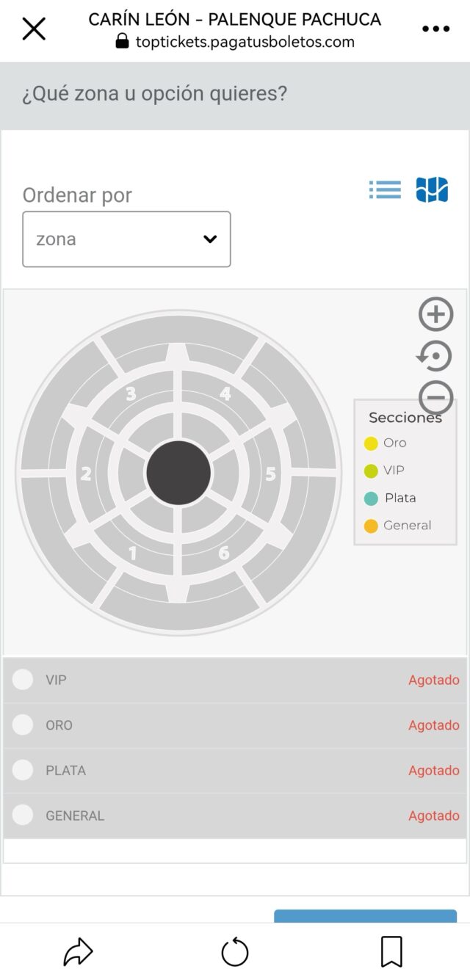Select the ORO zone radio button
Viewport: 470px width, 980px height.
coord(23,725)
